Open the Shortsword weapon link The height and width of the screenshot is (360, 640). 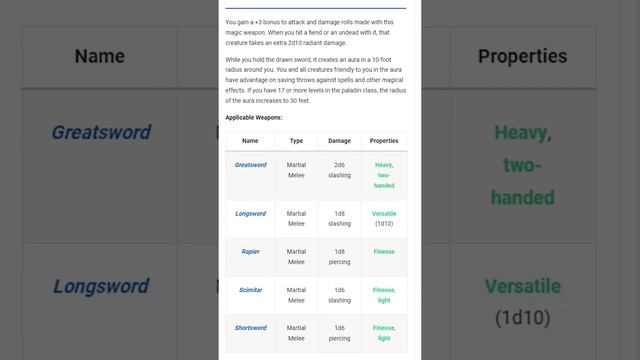[250, 328]
